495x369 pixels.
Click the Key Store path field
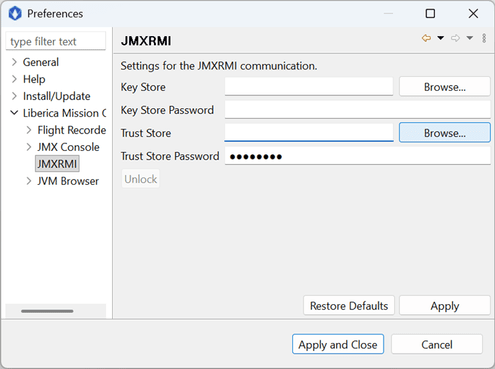[309, 87]
